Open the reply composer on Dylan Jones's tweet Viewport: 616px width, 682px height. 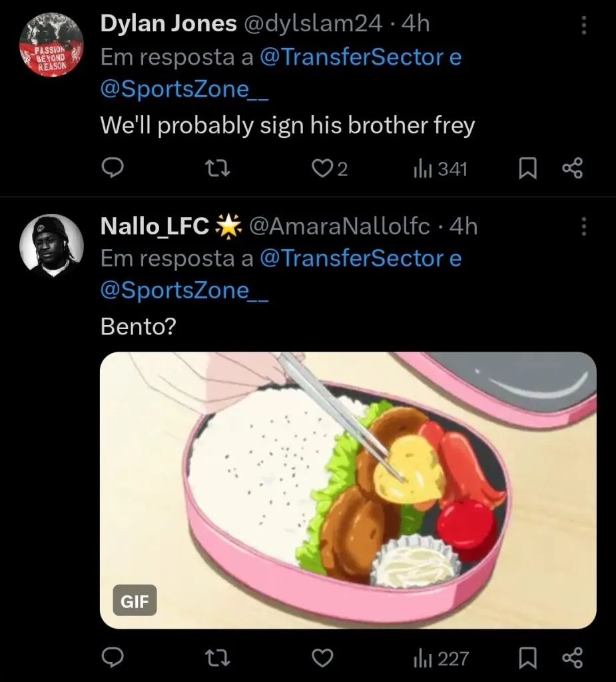pos(113,169)
